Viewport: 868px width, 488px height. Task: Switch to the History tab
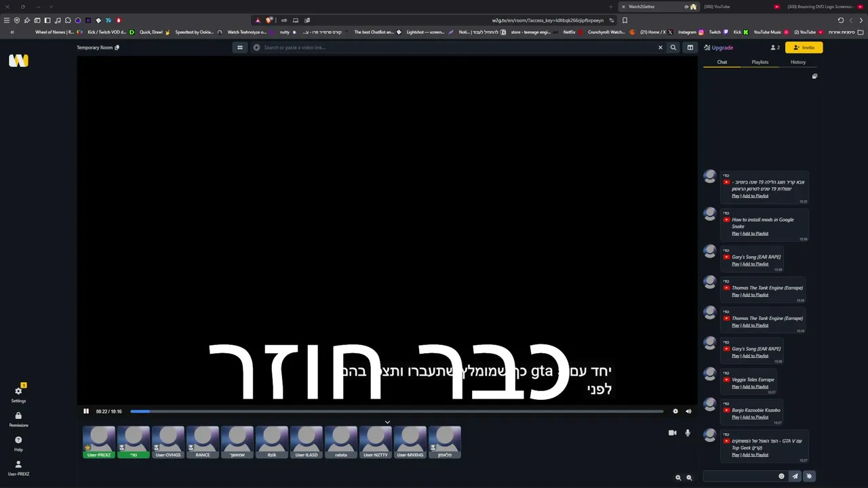pos(798,62)
